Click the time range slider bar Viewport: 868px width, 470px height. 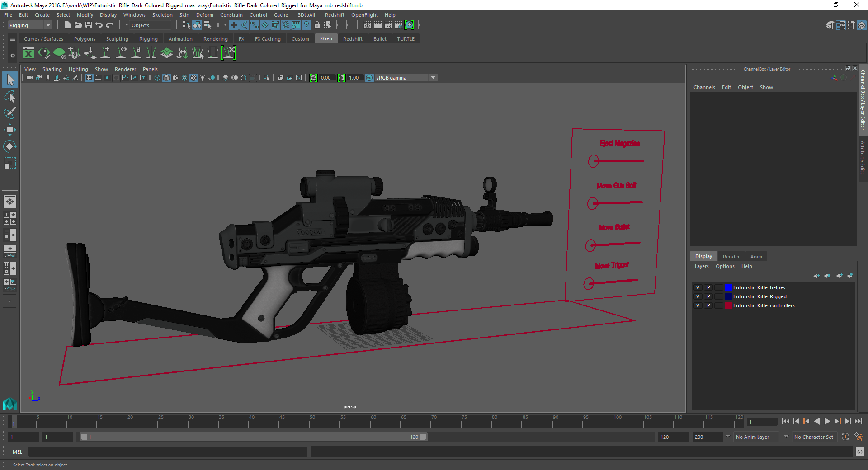(253, 437)
